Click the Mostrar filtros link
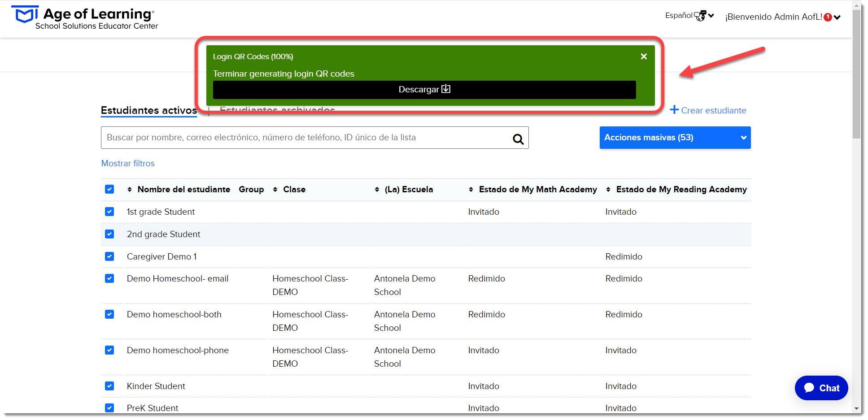This screenshot has height=420, width=868. tap(128, 164)
